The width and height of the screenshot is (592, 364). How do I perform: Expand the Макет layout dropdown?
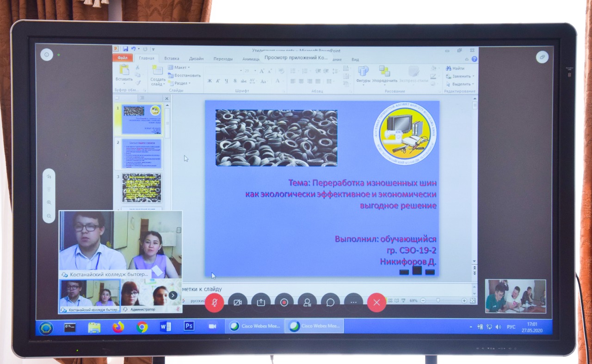[181, 67]
